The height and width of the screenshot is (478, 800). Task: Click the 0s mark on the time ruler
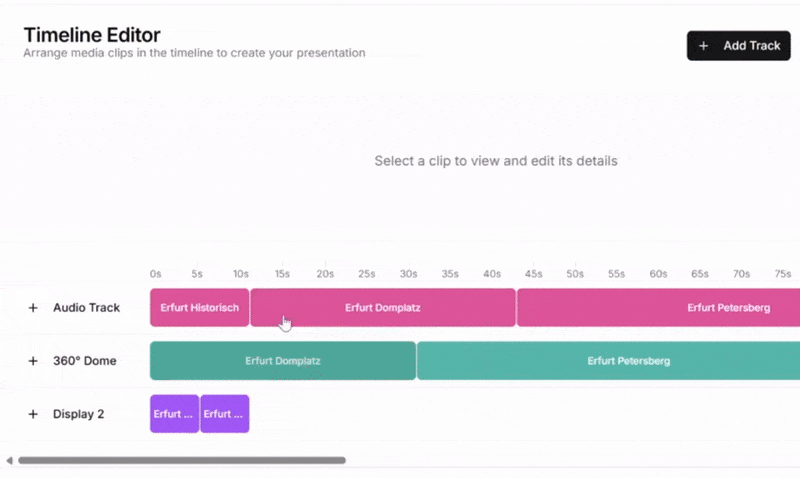tap(155, 274)
